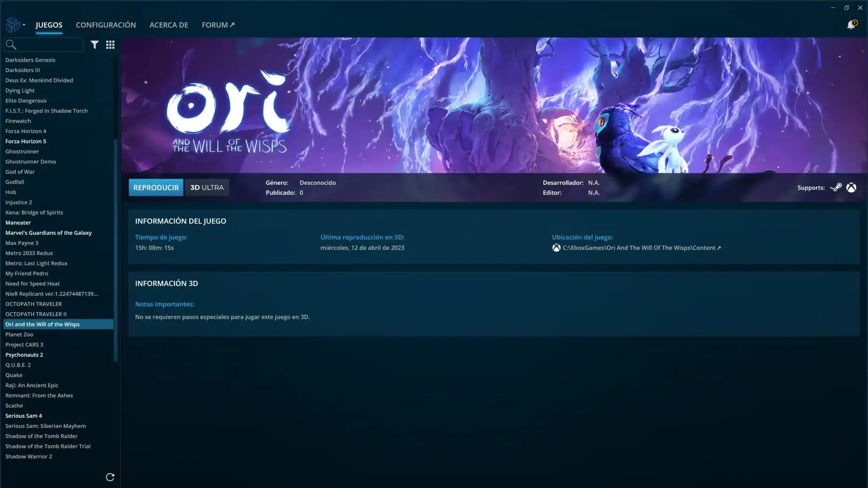
Task: Focus the game search field
Action: click(x=44, y=44)
